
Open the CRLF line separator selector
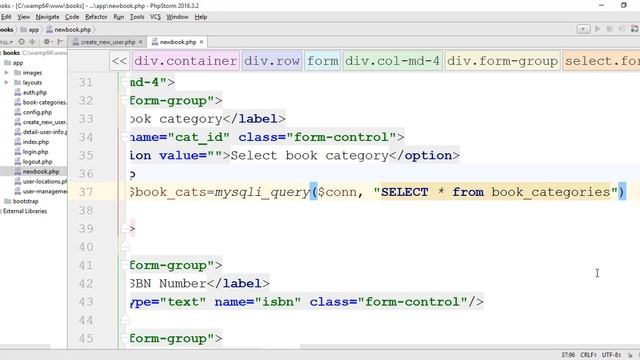click(x=589, y=355)
